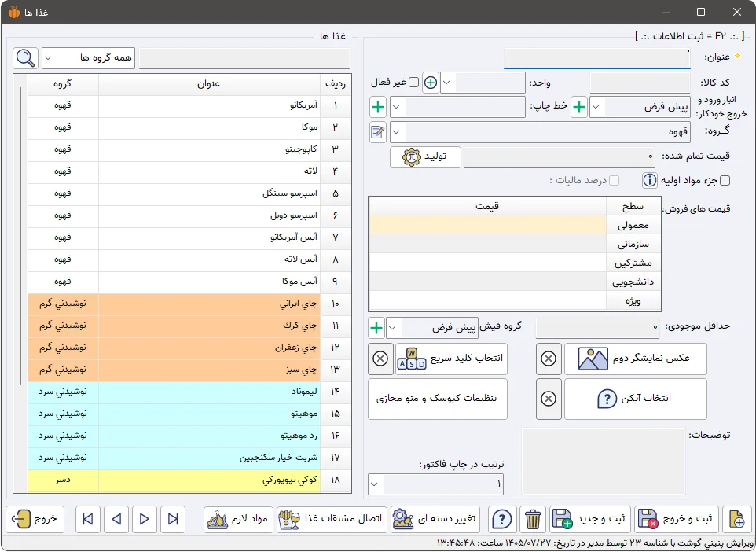Open اتصال مشتقات غذا button
The width and height of the screenshot is (756, 552).
click(x=332, y=520)
